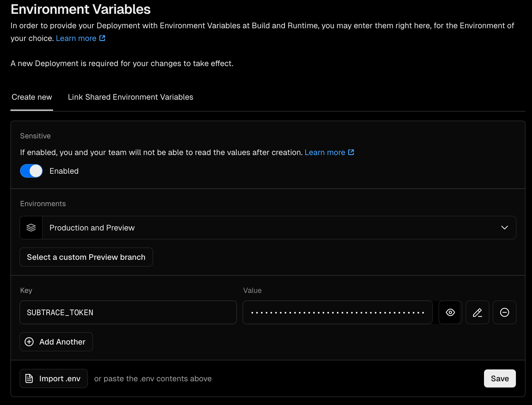Click the 'Environments' section label
Screen dimensions: 532x405
(x=43, y=204)
